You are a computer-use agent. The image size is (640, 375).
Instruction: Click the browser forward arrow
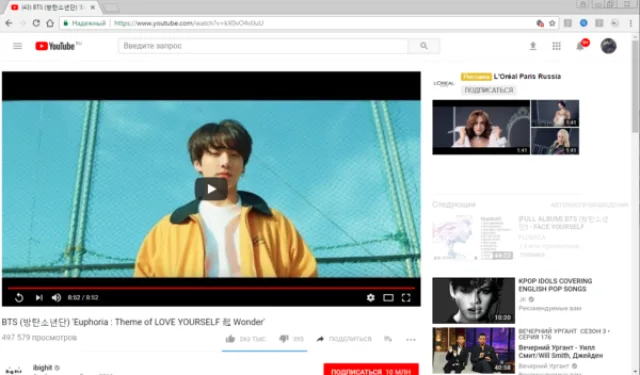click(x=22, y=23)
